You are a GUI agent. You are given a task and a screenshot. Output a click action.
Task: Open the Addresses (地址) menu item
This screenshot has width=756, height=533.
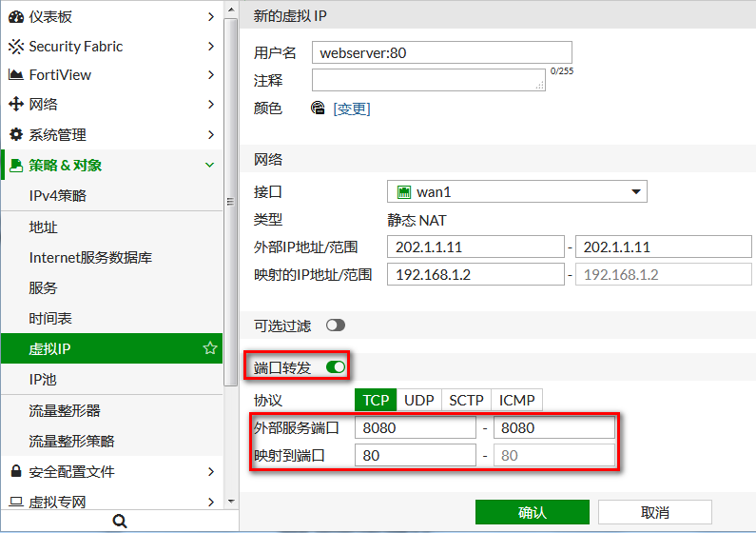pyautogui.click(x=112, y=227)
